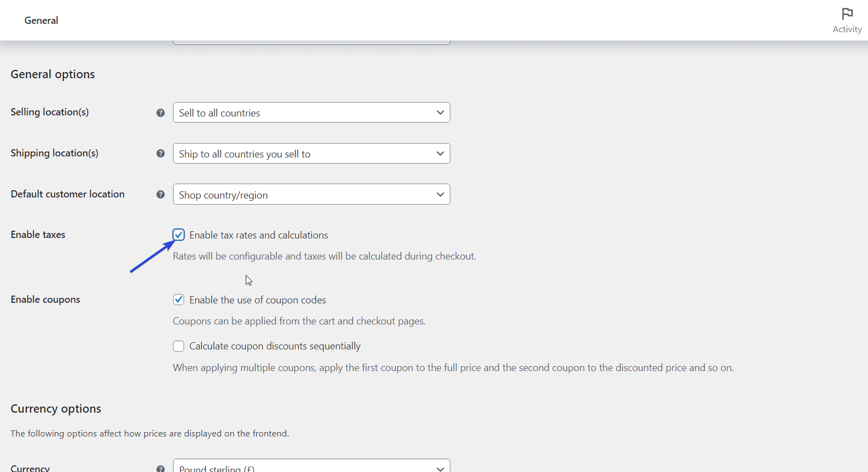The height and width of the screenshot is (472, 868).
Task: Open the Activity panel flag icon
Action: pos(847,14)
